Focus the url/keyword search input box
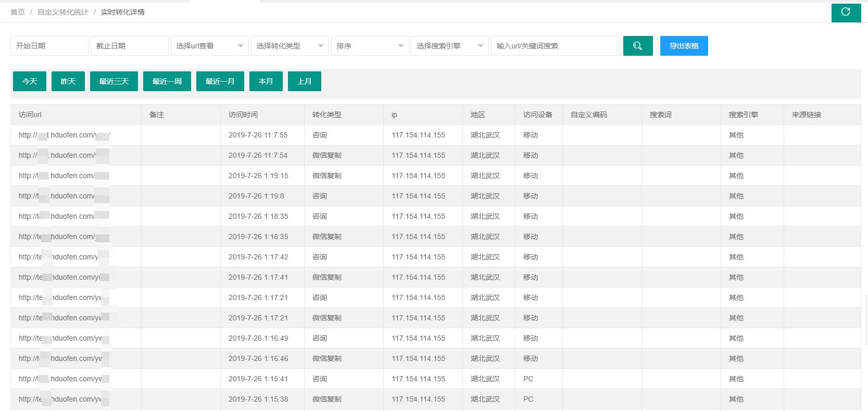This screenshot has height=411, width=868. 556,46
